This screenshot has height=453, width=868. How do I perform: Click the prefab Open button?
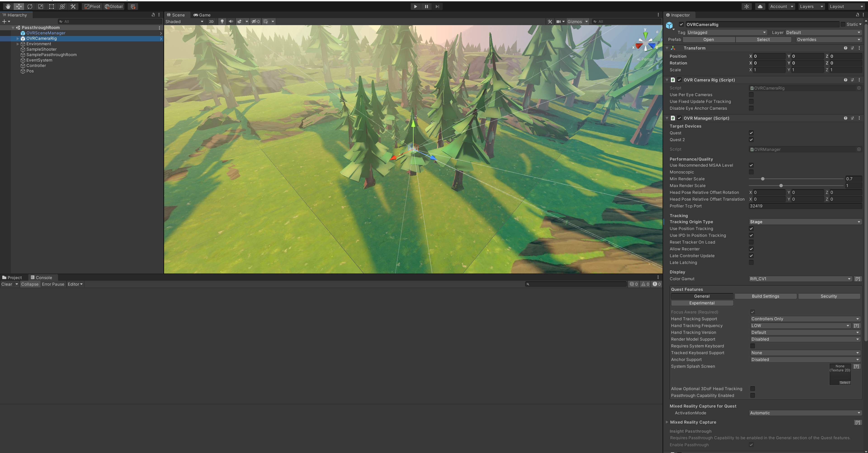pos(708,39)
